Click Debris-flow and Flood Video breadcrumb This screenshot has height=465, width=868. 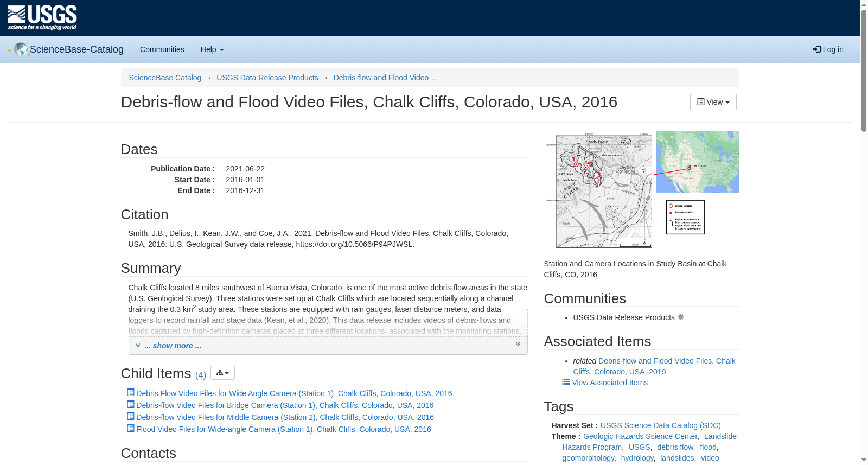381,78
